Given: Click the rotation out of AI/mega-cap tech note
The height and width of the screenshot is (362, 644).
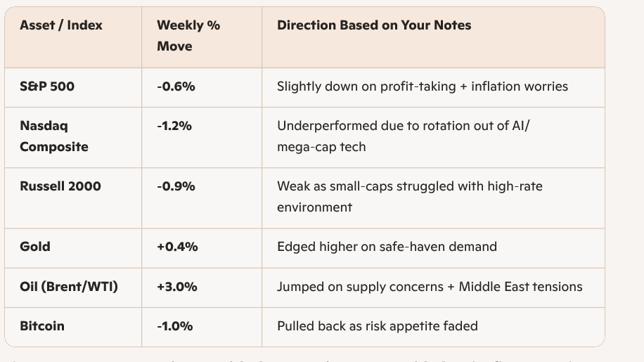Looking at the screenshot, I should 403,136.
